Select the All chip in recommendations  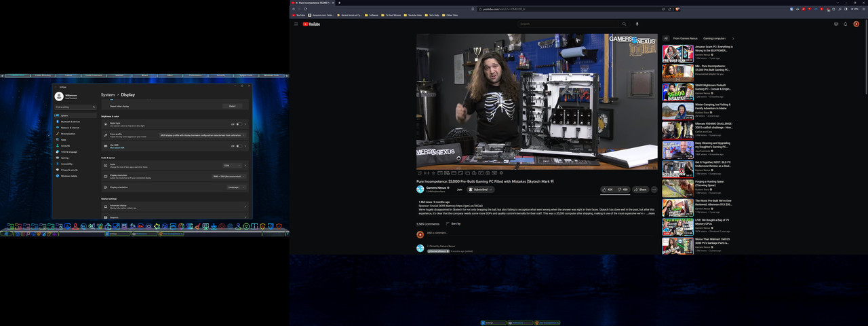pyautogui.click(x=666, y=39)
